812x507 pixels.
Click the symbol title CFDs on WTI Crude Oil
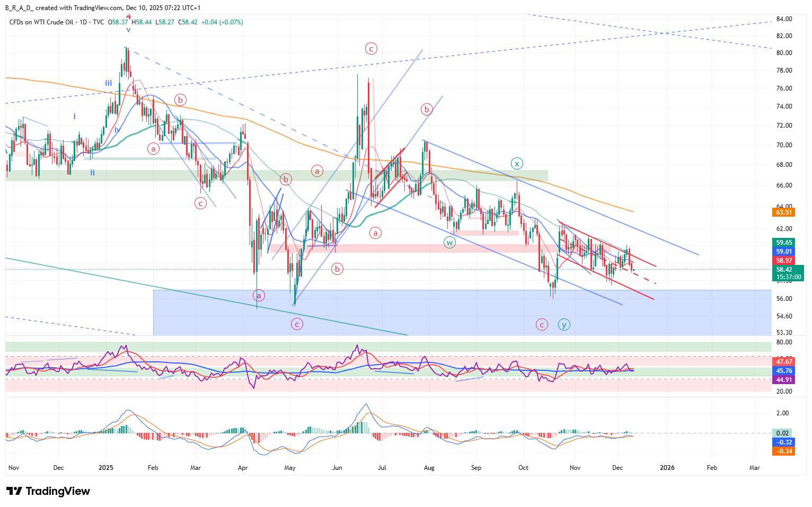point(41,22)
